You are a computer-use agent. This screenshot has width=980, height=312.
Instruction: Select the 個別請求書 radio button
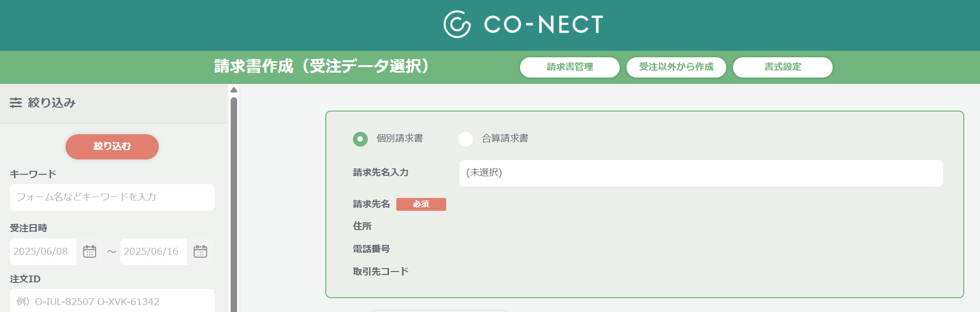360,139
